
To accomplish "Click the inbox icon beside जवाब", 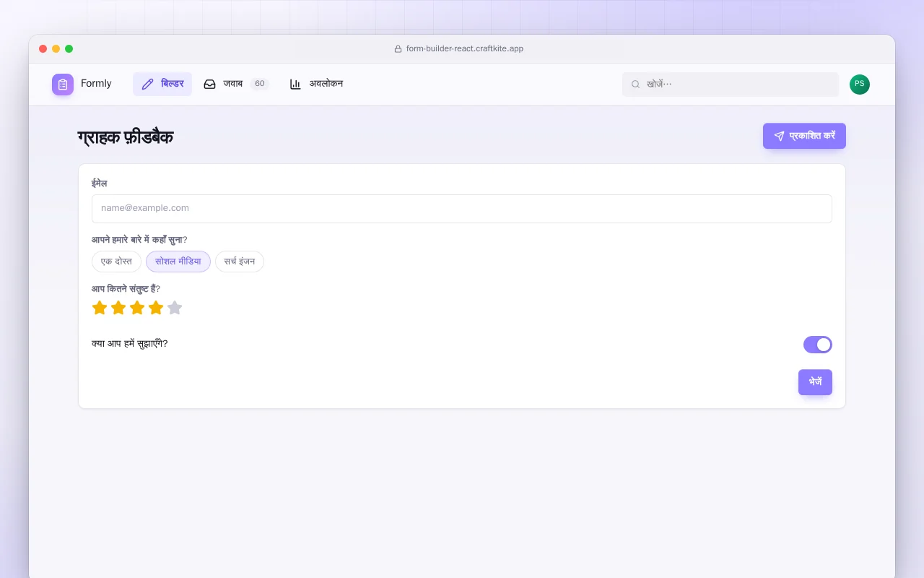I will point(209,84).
